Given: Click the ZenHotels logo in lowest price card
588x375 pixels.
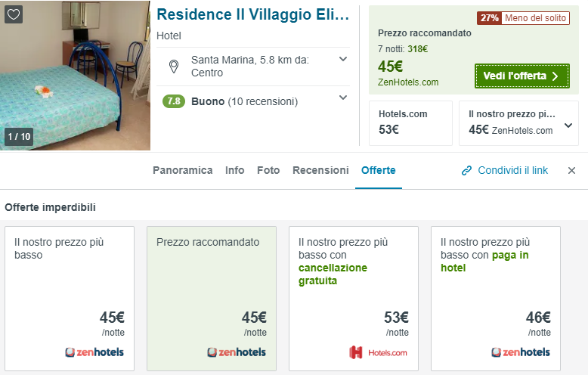Looking at the screenshot, I should click(94, 352).
